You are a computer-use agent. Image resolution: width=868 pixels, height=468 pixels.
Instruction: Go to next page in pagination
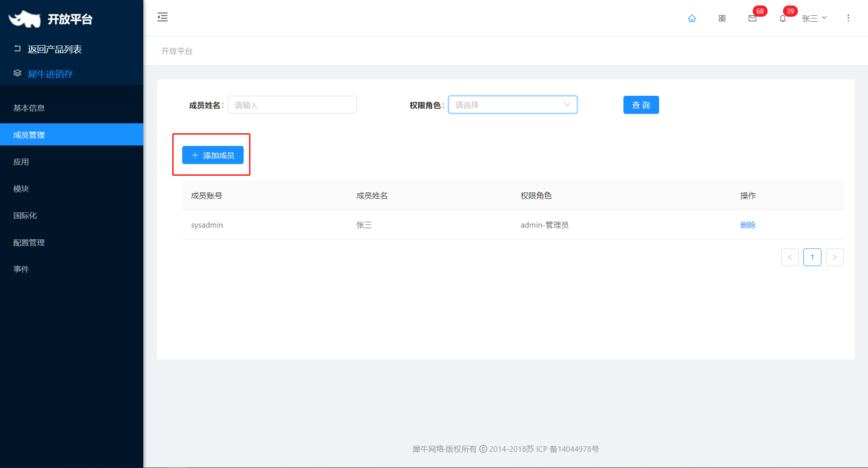point(835,257)
